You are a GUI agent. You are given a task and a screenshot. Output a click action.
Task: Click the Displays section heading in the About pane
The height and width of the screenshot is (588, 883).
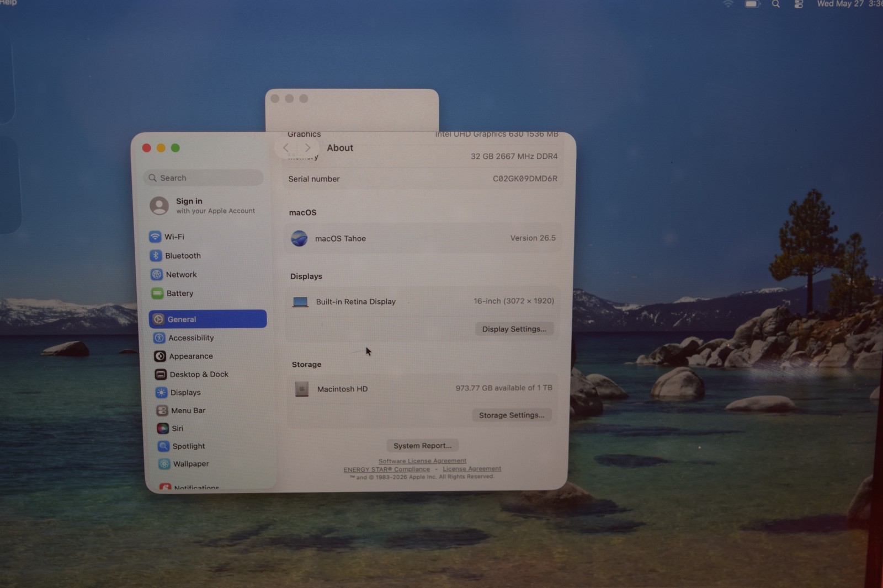click(x=306, y=276)
